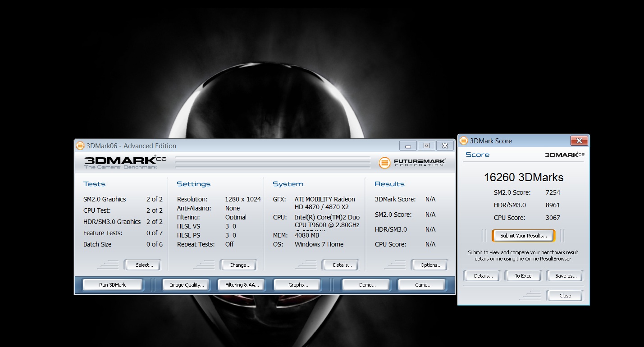Click the HDR/SM3.0 value 8961
The width and height of the screenshot is (644, 347).
tap(553, 205)
